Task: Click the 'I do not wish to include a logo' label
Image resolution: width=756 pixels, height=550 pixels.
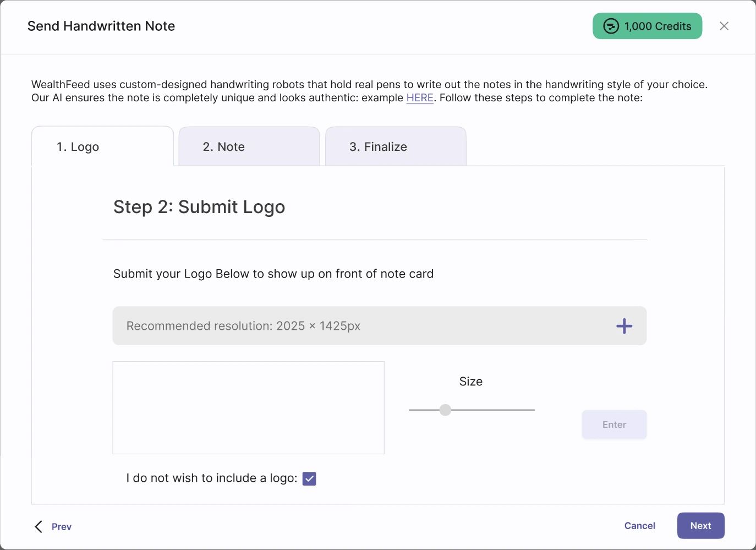Action: 212,478
